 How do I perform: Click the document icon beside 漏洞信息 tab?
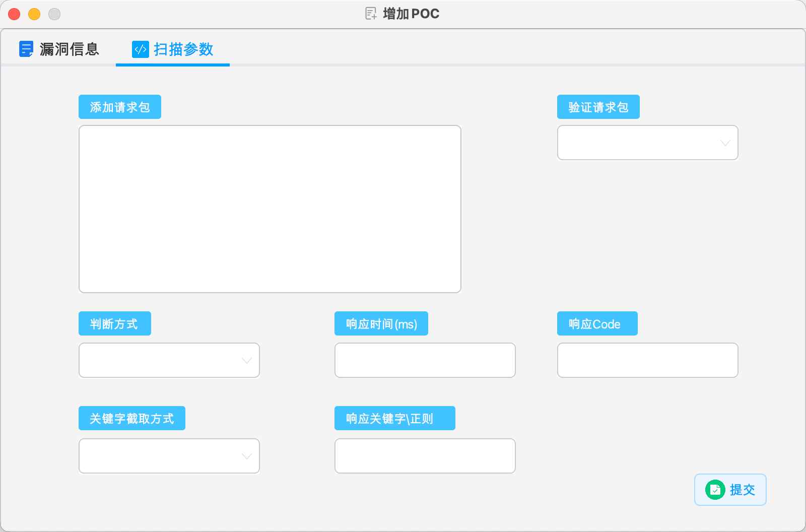(26, 49)
